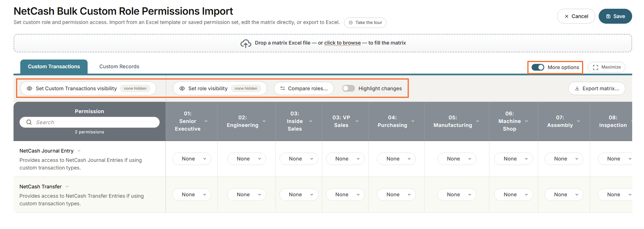
Task: Set NetCash Transfer level for VP Sales
Action: pyautogui.click(x=345, y=195)
